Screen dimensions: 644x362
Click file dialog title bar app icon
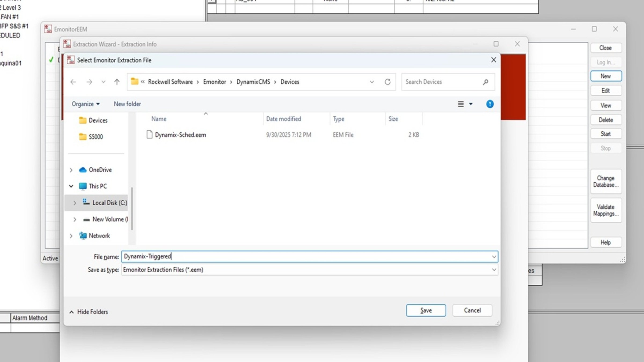71,60
